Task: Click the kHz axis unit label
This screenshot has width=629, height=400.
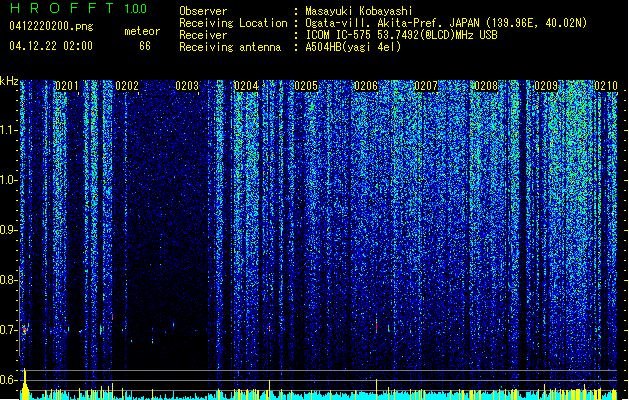Action: tap(9, 81)
